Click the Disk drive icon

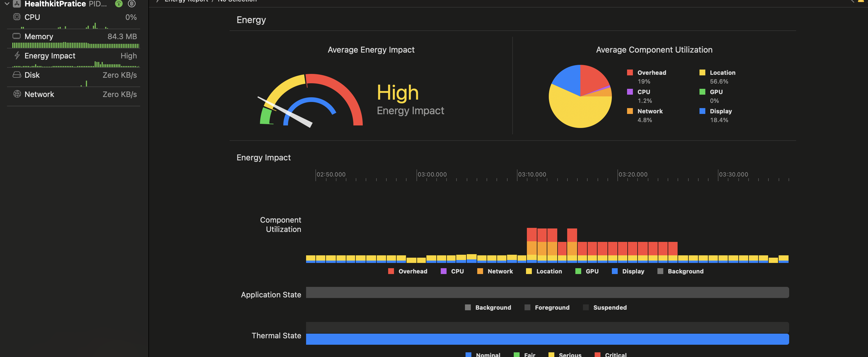17,75
